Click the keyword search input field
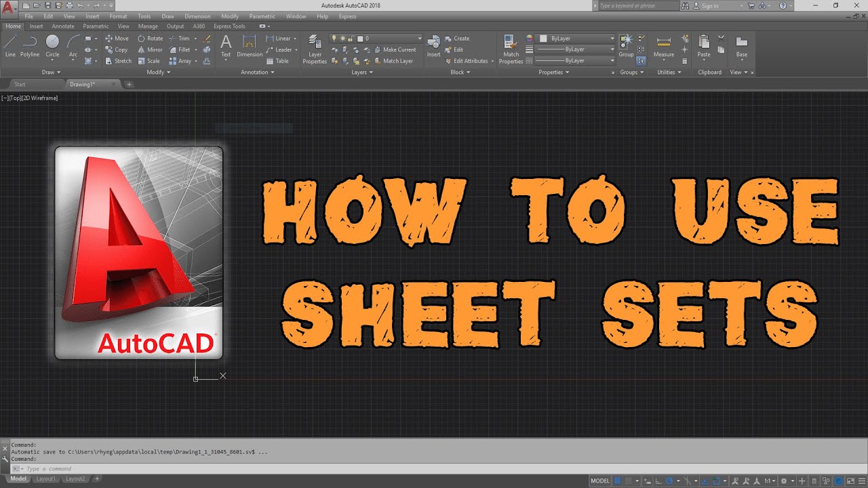The image size is (868, 488). pos(637,5)
